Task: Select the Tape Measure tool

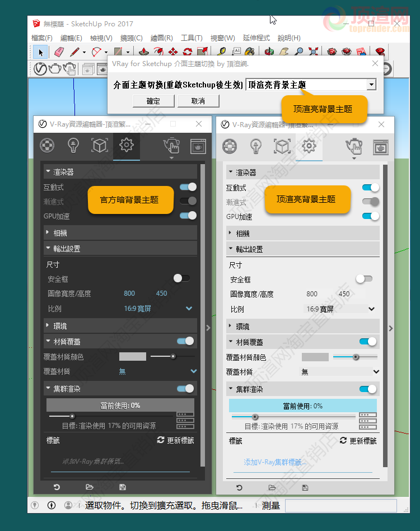Action: click(x=222, y=52)
